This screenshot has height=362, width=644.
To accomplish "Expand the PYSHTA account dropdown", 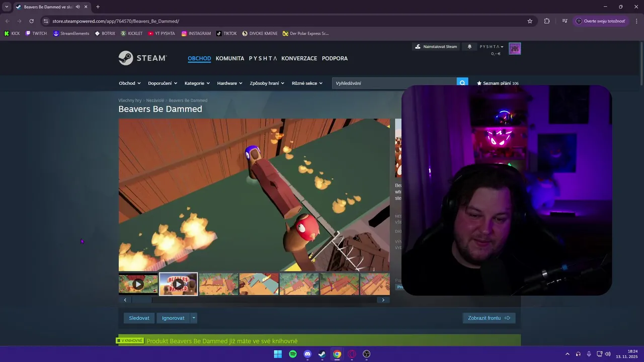I will pyautogui.click(x=492, y=47).
